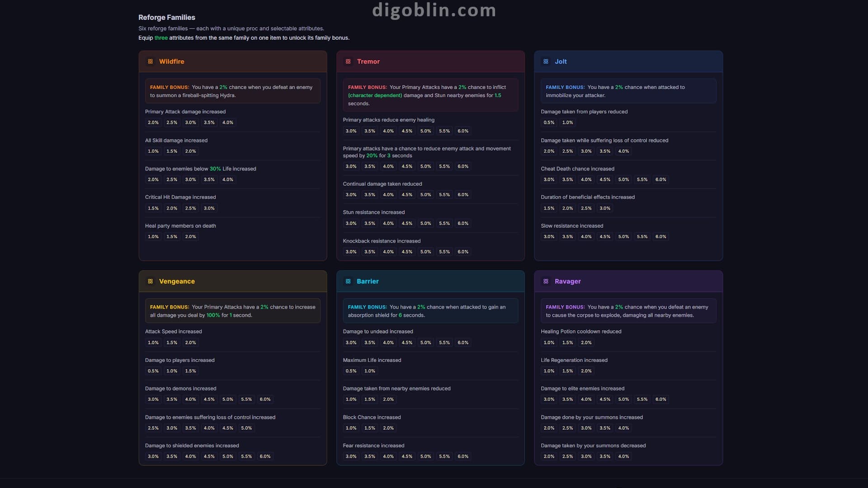Select the Ravager family title
The height and width of the screenshot is (488, 868).
[x=568, y=282]
